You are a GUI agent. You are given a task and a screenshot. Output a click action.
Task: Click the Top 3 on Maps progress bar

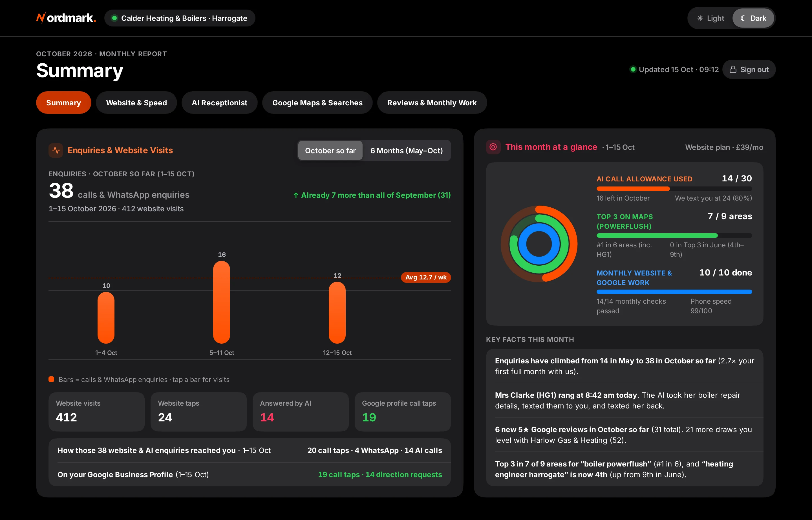674,235
